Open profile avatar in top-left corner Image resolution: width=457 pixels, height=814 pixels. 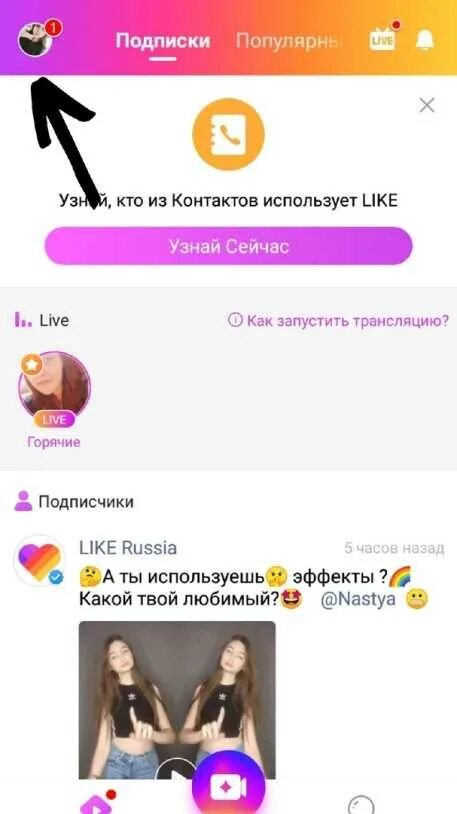(35, 40)
